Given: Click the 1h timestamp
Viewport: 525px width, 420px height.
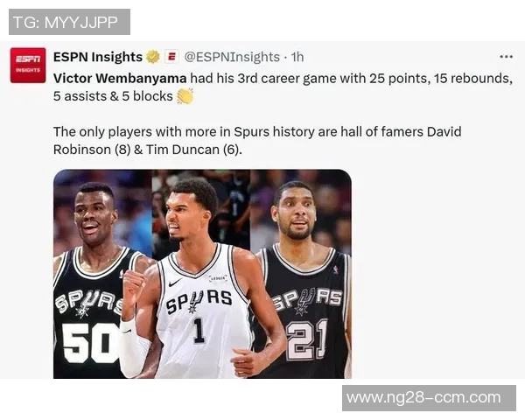Looking at the screenshot, I should pos(297,57).
